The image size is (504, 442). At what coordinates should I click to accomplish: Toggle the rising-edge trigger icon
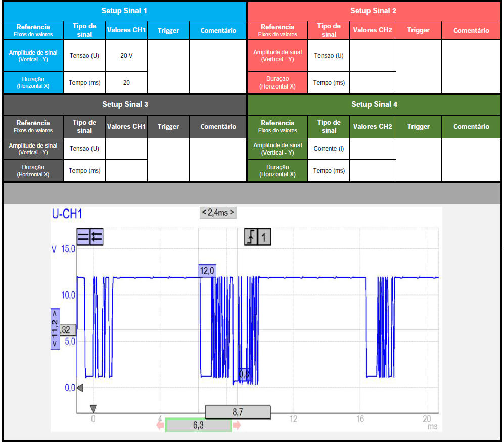[251, 237]
